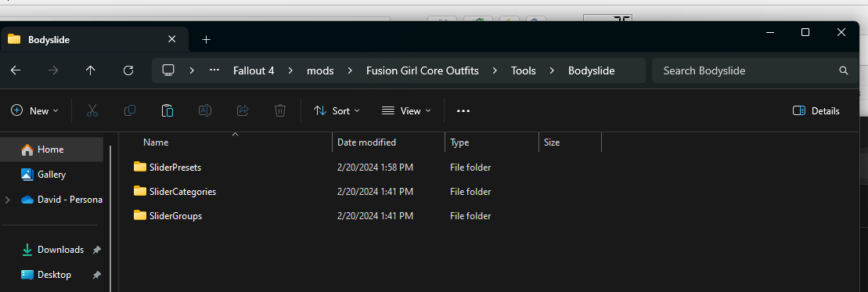Open the New item dropdown
Screen dimensions: 868x292
[35, 111]
